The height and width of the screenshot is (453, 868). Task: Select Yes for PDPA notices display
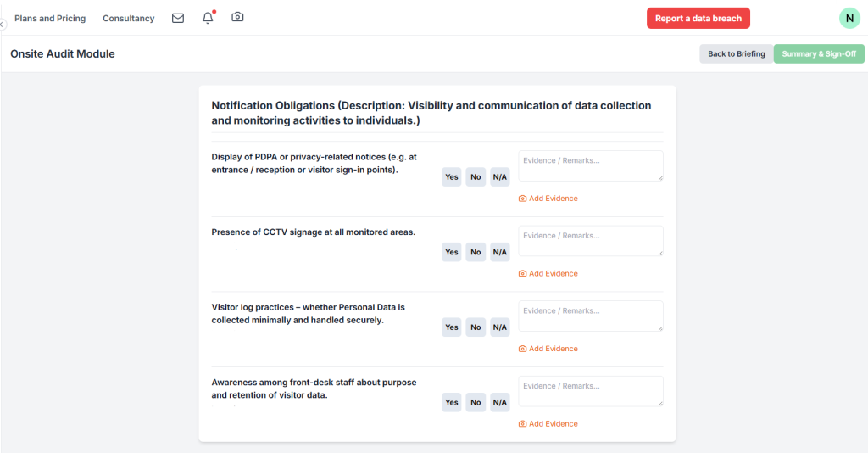[x=452, y=177]
